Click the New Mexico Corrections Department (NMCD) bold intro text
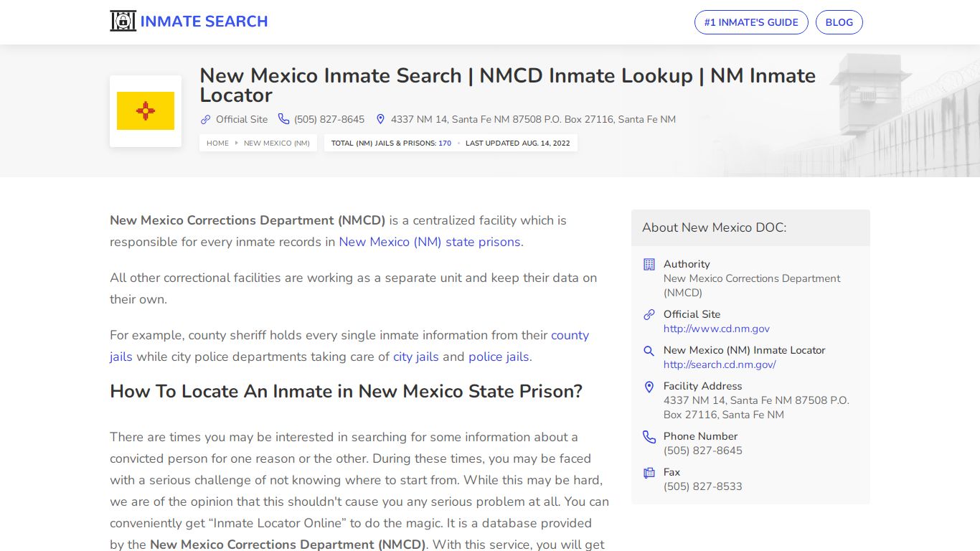The height and width of the screenshot is (551, 980). (x=248, y=220)
